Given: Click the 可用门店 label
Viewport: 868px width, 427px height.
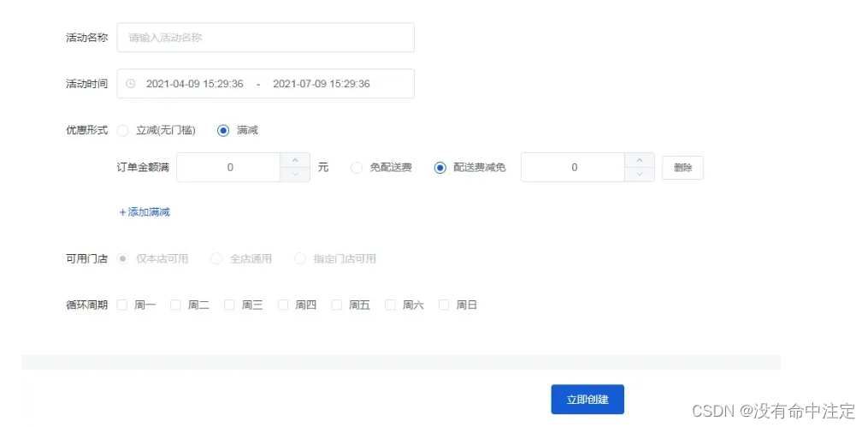Looking at the screenshot, I should 87,258.
